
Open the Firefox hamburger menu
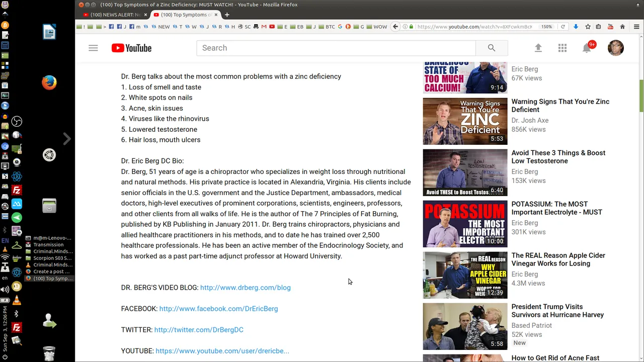coord(636,27)
